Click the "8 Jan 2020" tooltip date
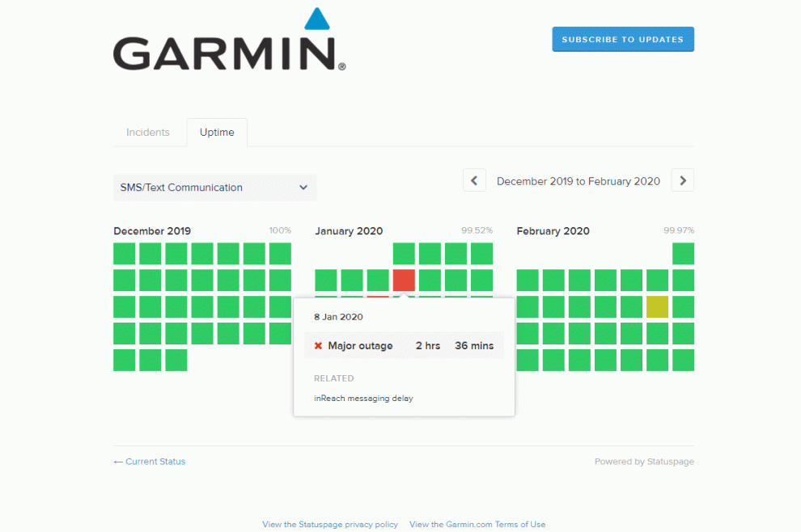Viewport: 801px width, 532px height. click(338, 317)
